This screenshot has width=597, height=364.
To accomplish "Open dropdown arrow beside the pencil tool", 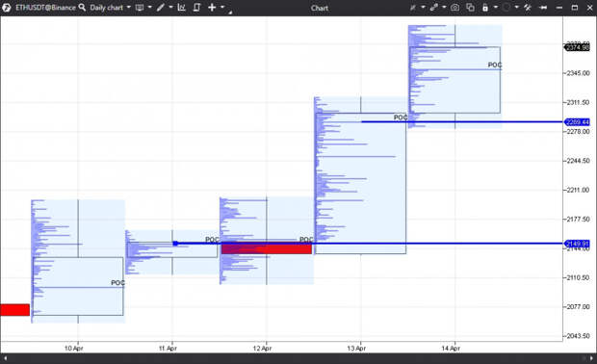I will coord(170,8).
